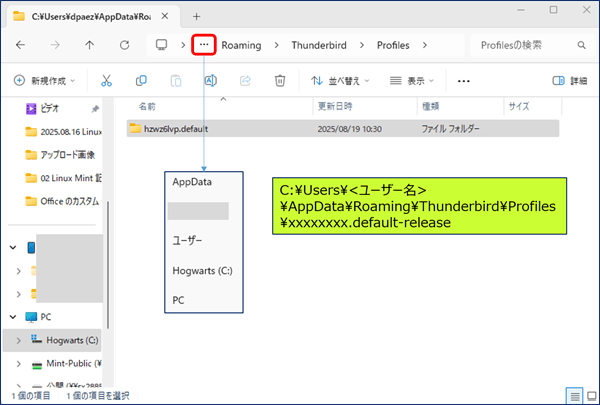Copy the selected item

[x=141, y=81]
